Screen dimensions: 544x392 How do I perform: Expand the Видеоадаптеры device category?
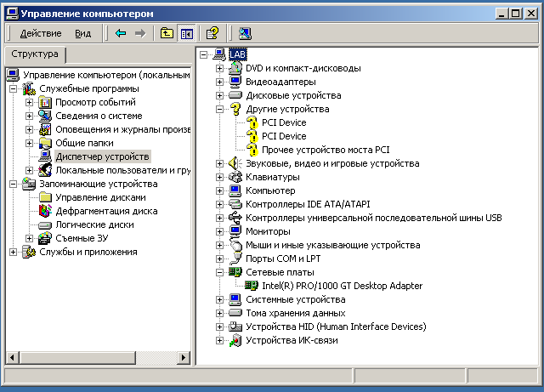tap(219, 82)
